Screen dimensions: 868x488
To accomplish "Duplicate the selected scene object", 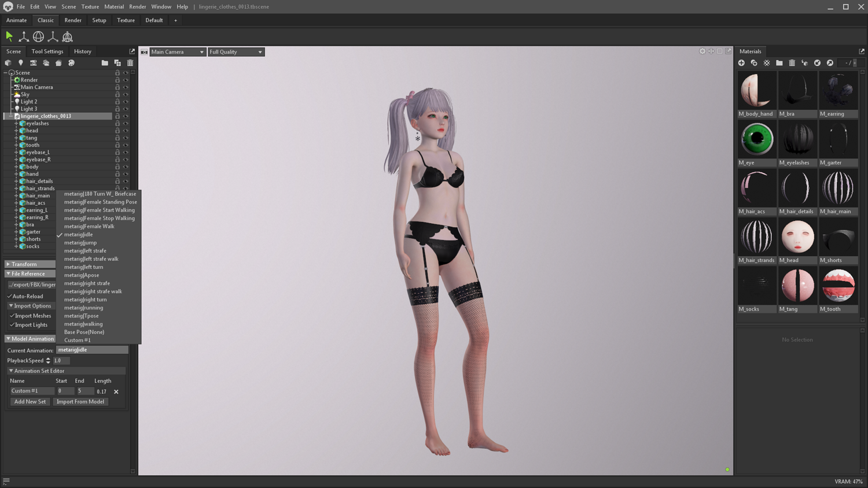I will click(x=117, y=63).
